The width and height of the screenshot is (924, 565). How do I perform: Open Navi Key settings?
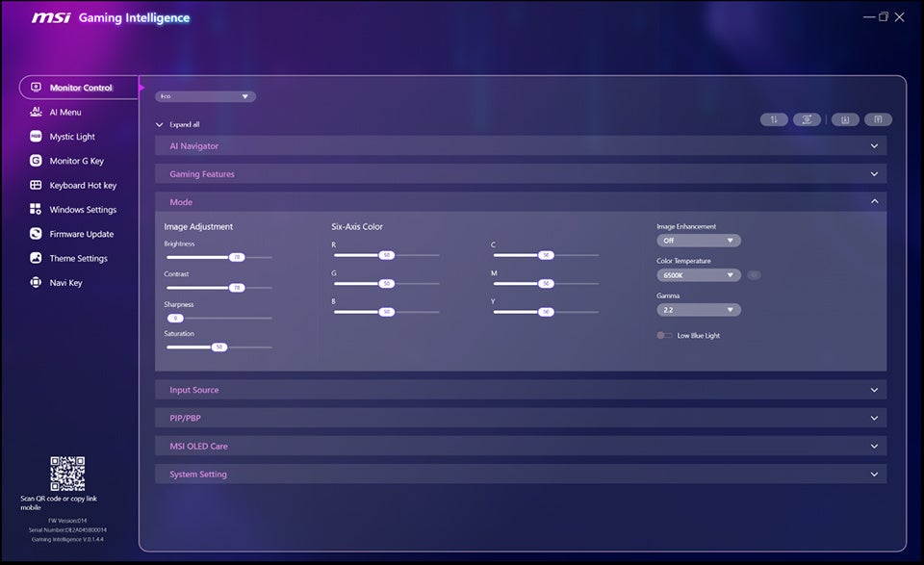click(67, 282)
